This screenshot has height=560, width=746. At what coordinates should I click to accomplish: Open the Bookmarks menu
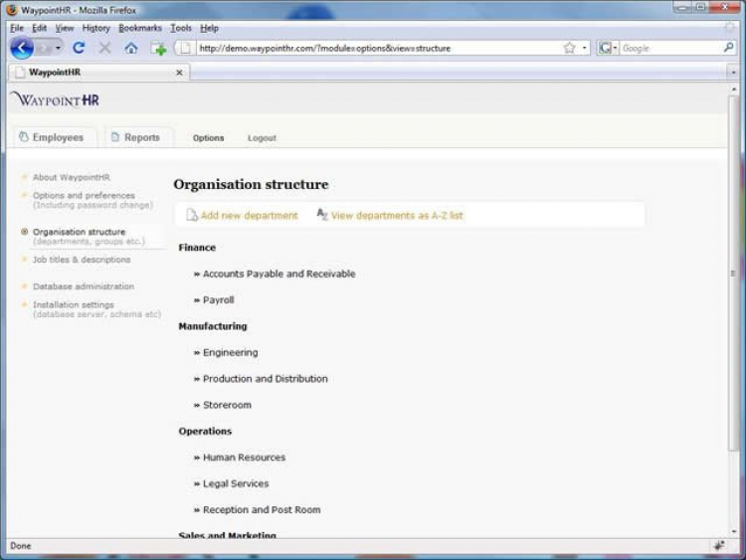tap(140, 28)
